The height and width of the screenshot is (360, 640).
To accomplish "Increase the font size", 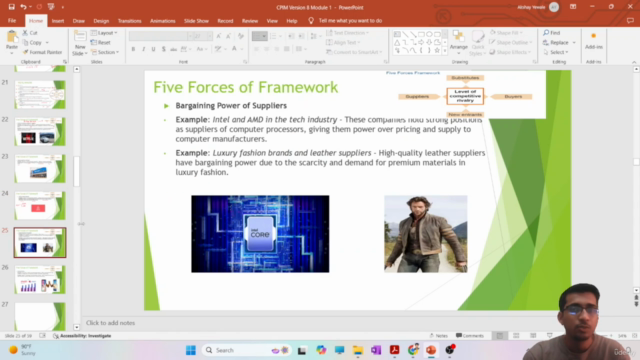I will 219,36.
